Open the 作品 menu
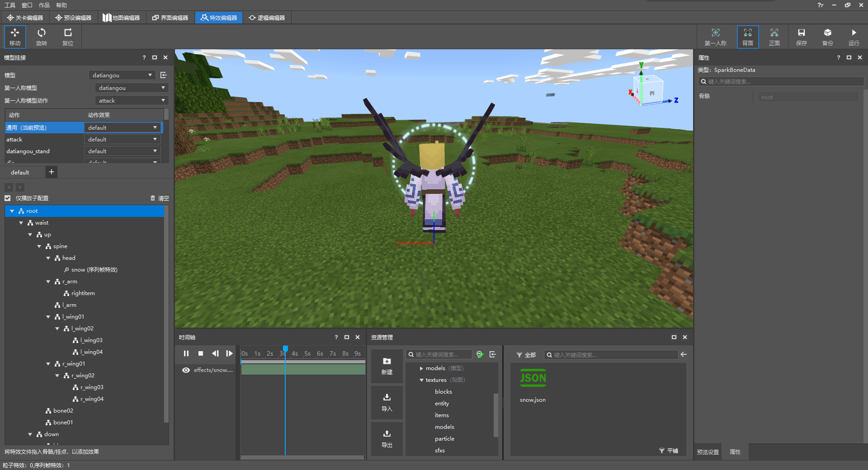The width and height of the screenshot is (868, 470). (x=44, y=5)
